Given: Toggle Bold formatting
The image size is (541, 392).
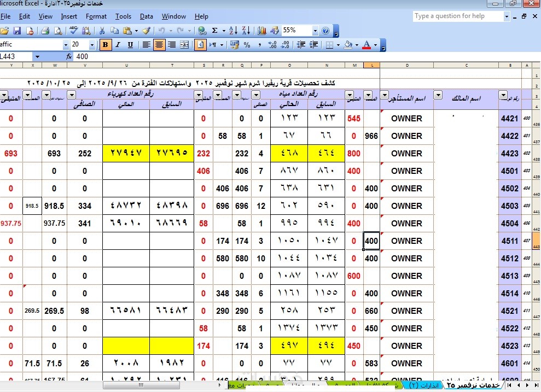Looking at the screenshot, I should coord(105,45).
